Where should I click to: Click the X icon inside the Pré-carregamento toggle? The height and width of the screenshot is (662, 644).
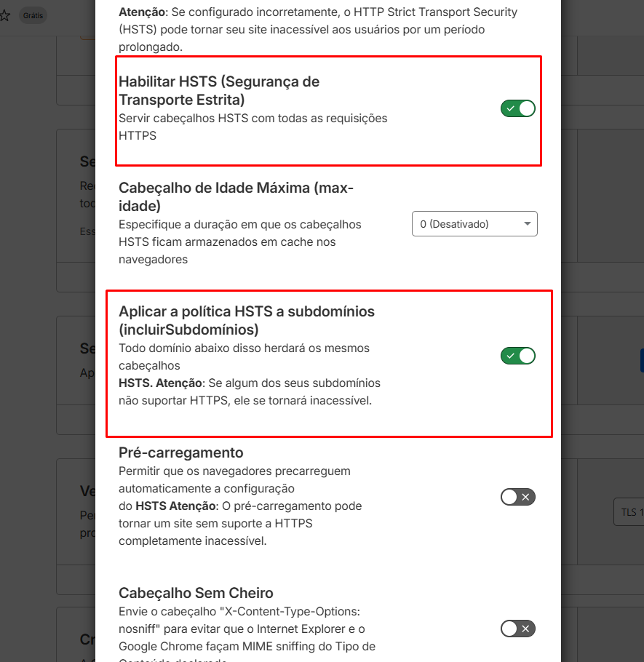coord(525,497)
